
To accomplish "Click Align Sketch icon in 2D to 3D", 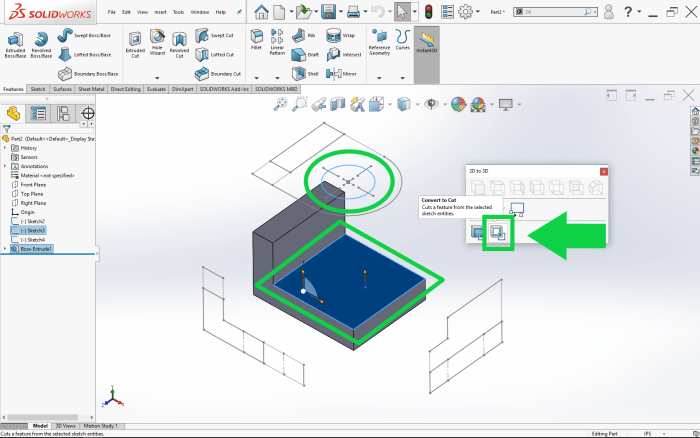I will click(517, 209).
